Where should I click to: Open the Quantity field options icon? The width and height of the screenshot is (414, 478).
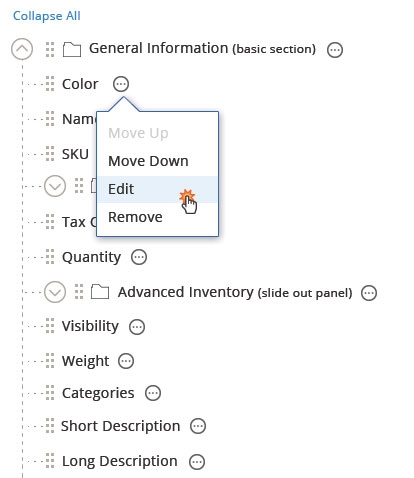(x=139, y=257)
